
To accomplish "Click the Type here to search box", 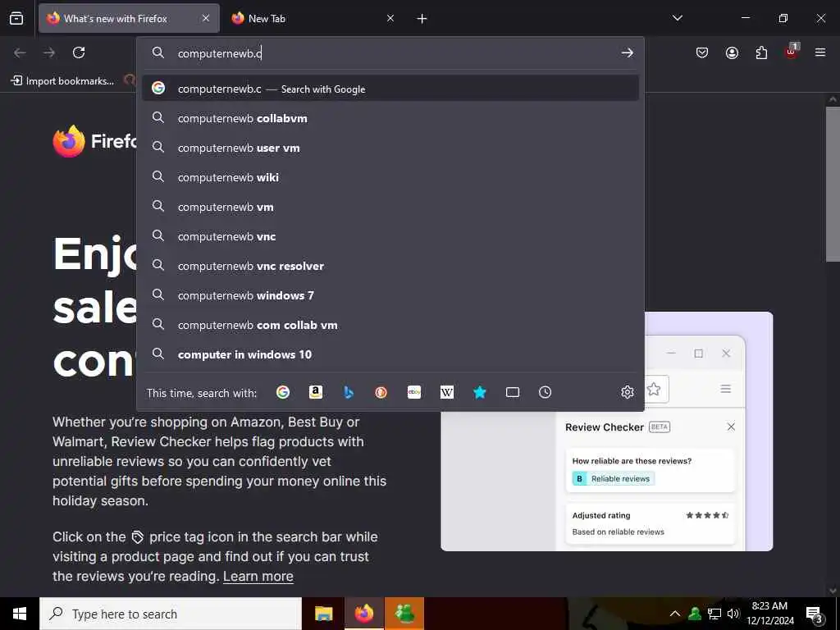I will pos(171,614).
